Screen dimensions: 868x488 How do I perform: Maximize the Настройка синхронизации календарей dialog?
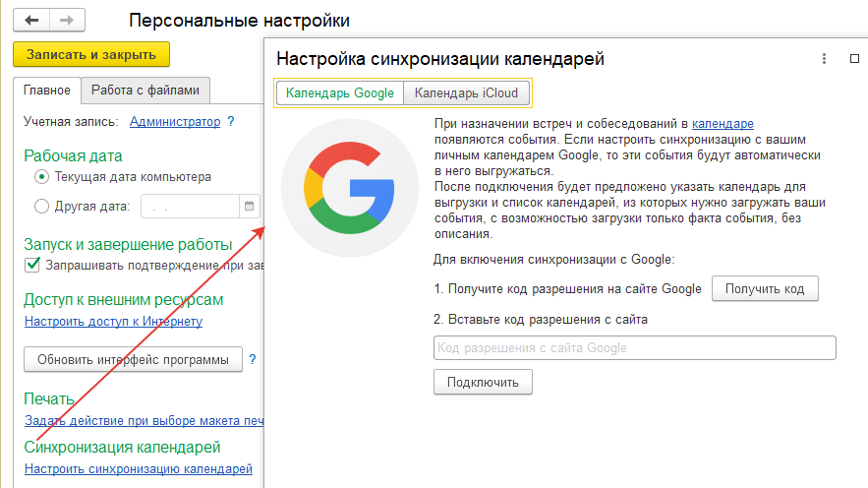click(854, 59)
